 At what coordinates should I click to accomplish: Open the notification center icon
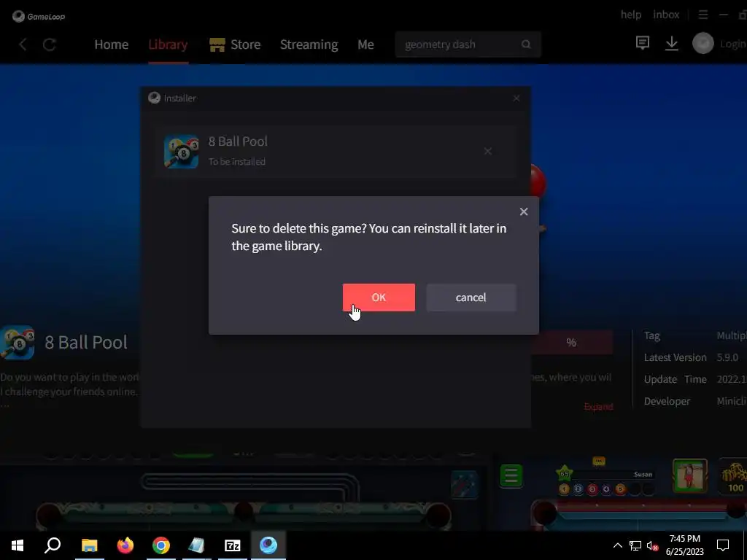click(x=723, y=545)
